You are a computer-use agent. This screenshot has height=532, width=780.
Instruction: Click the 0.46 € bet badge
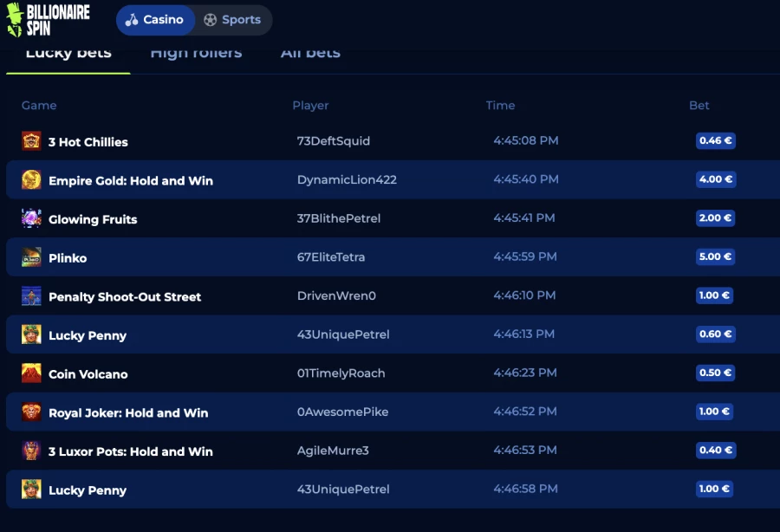point(715,140)
